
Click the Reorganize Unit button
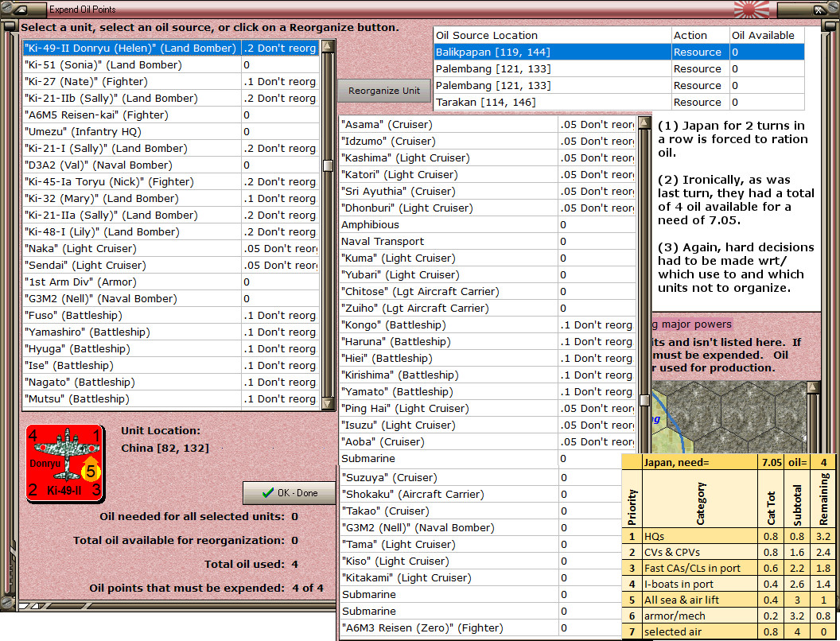pos(384,91)
